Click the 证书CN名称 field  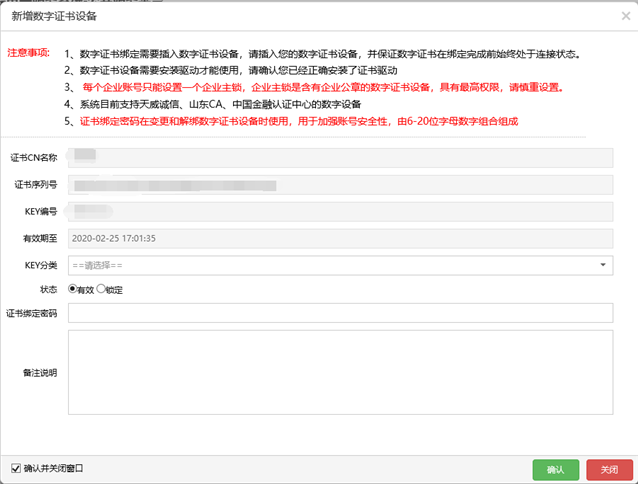pos(340,158)
